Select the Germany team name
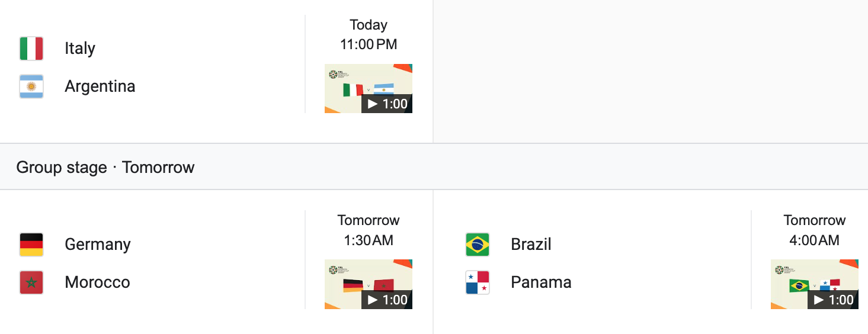 point(98,245)
